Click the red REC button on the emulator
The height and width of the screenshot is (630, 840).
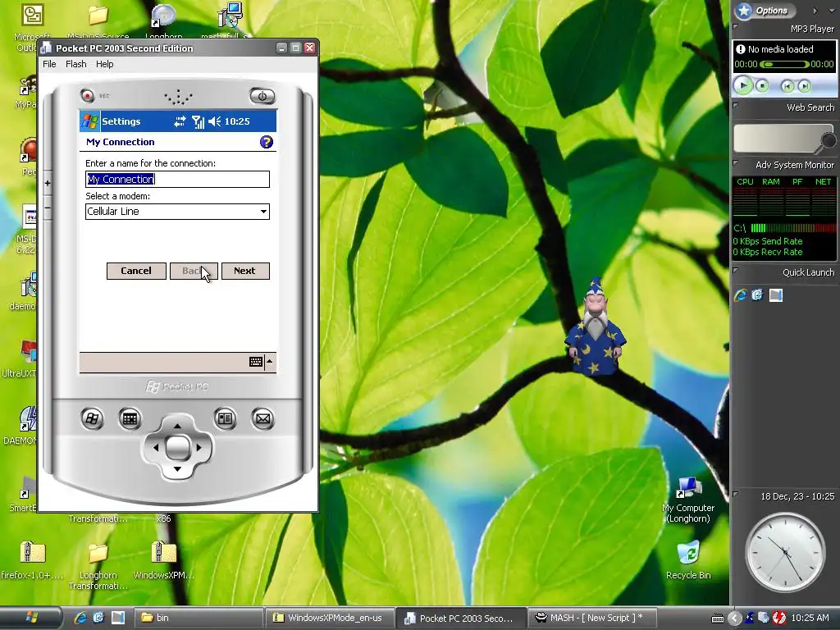pos(87,95)
